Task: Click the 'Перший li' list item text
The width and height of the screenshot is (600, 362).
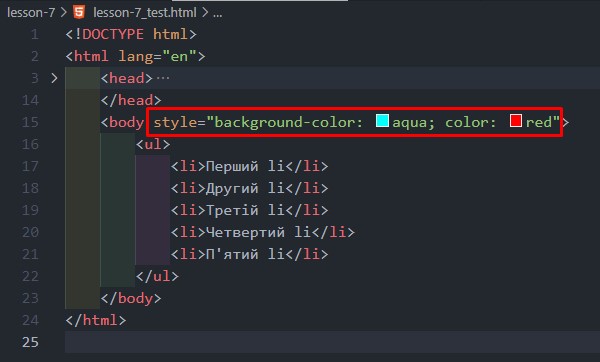Action: [245, 166]
